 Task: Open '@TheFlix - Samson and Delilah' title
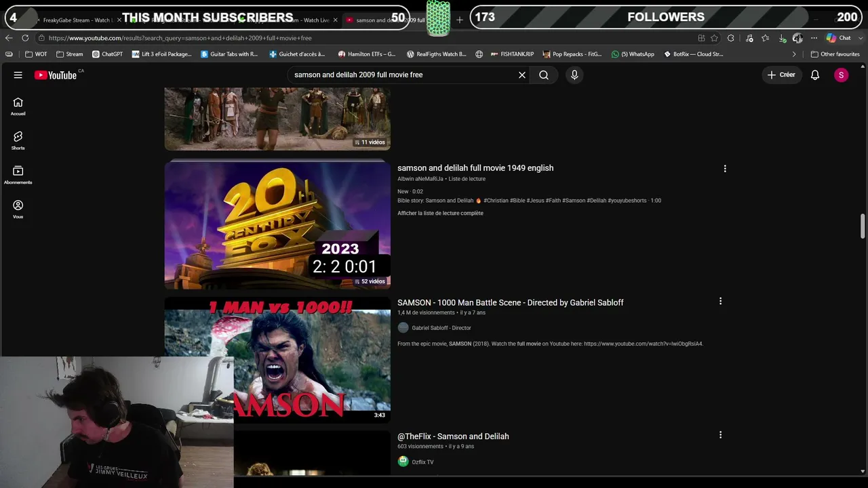453,436
